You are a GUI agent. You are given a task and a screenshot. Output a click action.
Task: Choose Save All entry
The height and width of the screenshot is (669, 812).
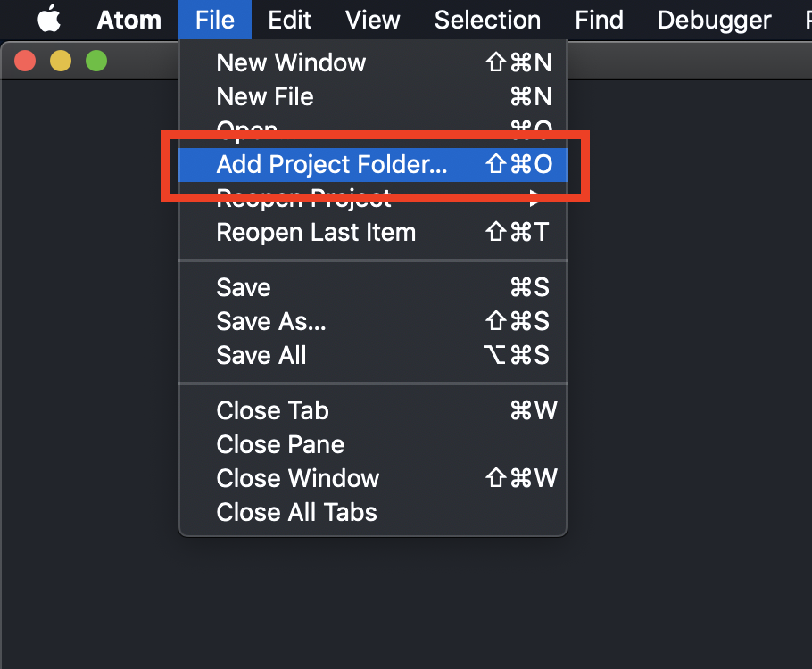[x=373, y=355]
